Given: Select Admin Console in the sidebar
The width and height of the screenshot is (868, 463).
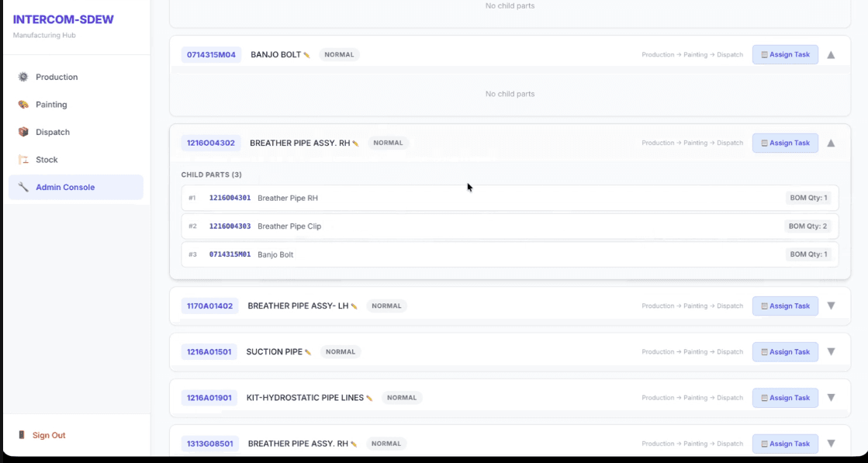Looking at the screenshot, I should point(76,188).
